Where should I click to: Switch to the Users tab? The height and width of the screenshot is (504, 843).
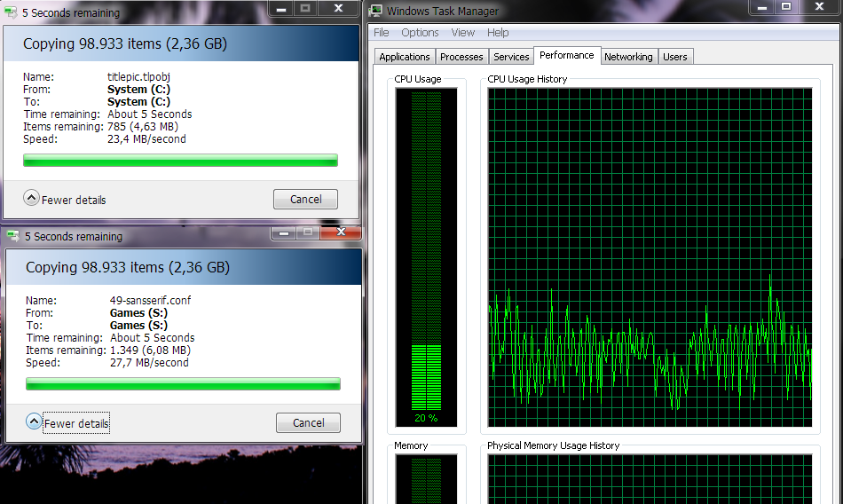pos(674,57)
